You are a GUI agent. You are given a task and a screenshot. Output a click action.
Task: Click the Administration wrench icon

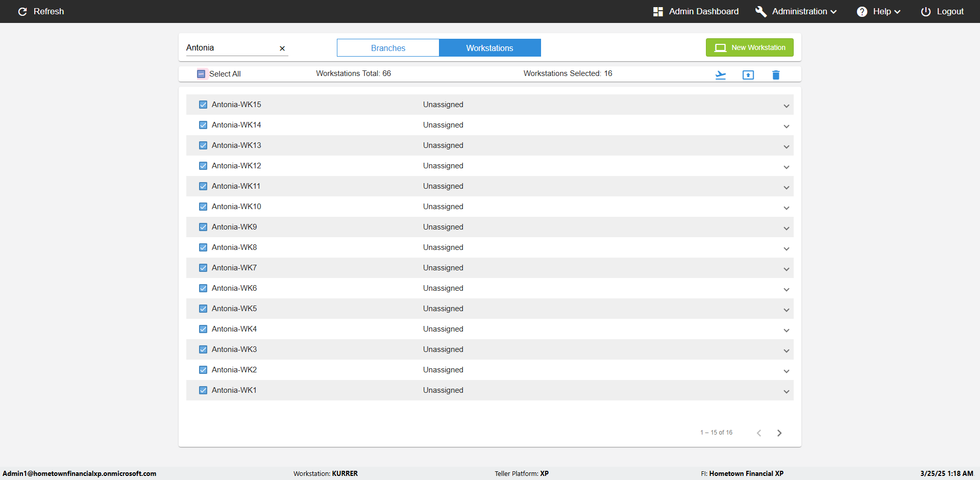tap(761, 11)
